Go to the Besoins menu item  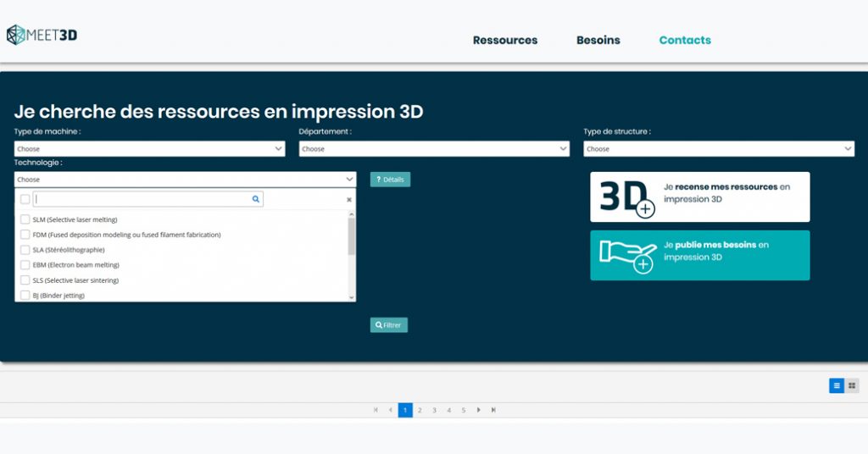(x=598, y=40)
